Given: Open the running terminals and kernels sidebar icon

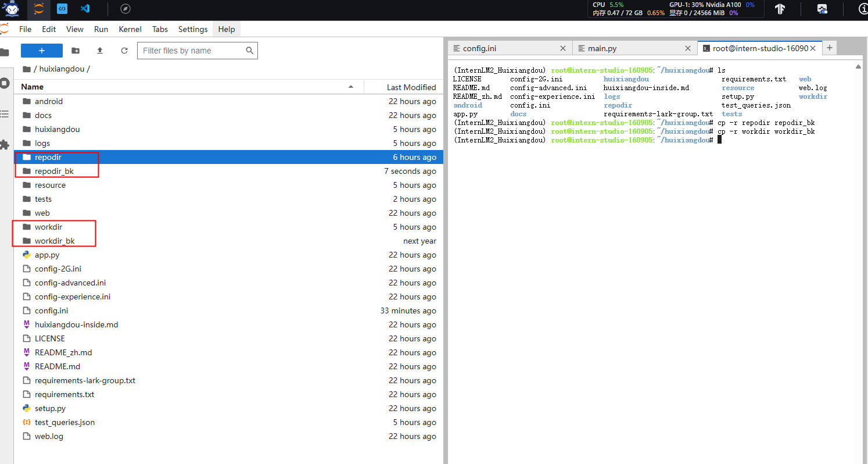Looking at the screenshot, I should (5, 83).
